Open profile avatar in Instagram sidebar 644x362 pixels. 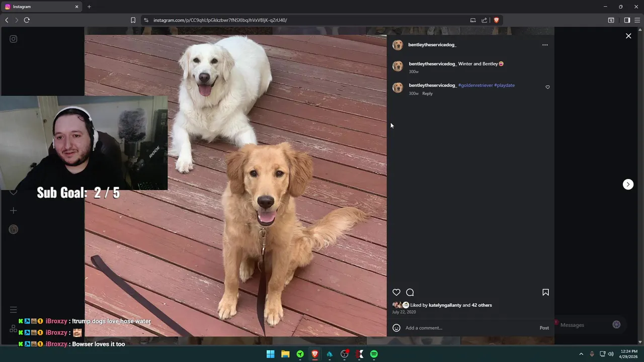14,229
